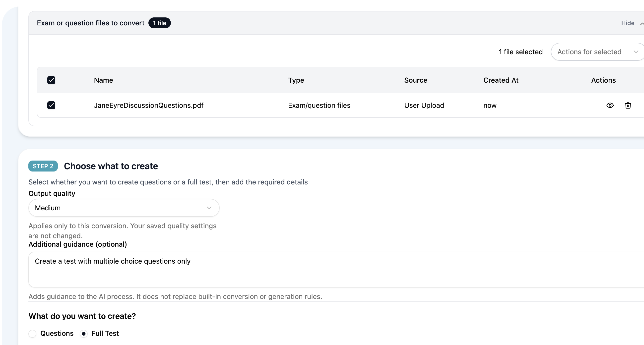Click inside the Additional guidance text box
This screenshot has height=345, width=644.
[336, 270]
